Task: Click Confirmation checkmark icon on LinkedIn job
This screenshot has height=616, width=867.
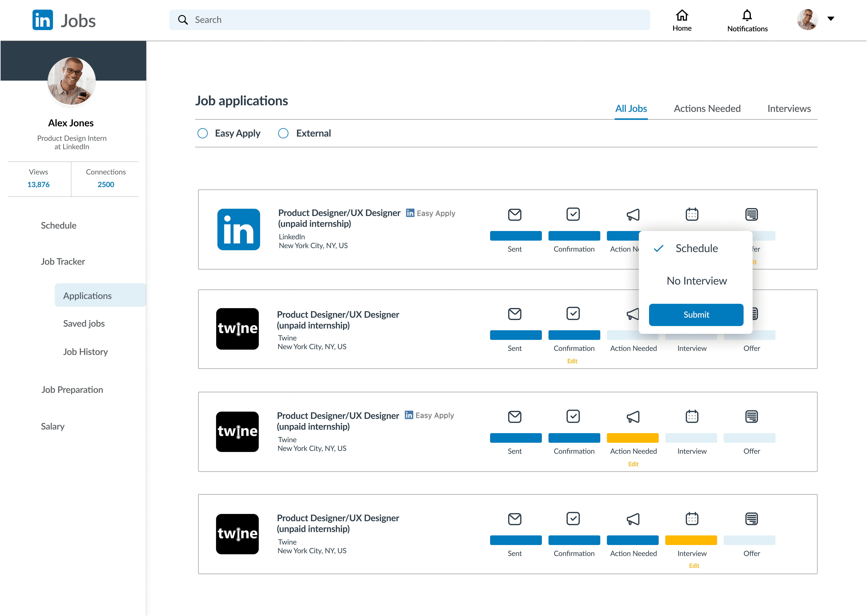Action: point(573,214)
